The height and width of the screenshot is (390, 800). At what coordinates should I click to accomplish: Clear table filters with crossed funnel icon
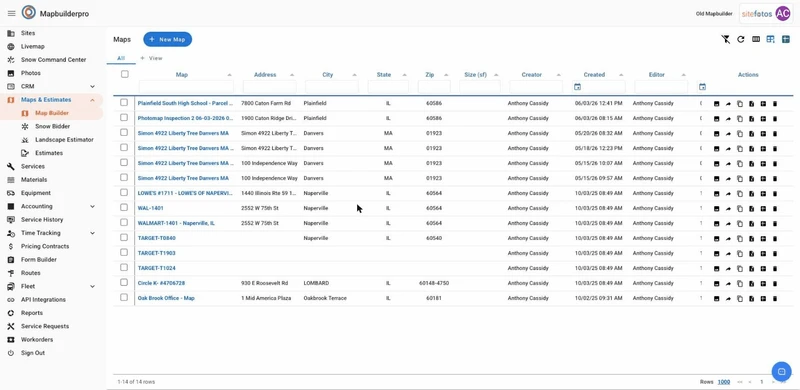pyautogui.click(x=726, y=39)
